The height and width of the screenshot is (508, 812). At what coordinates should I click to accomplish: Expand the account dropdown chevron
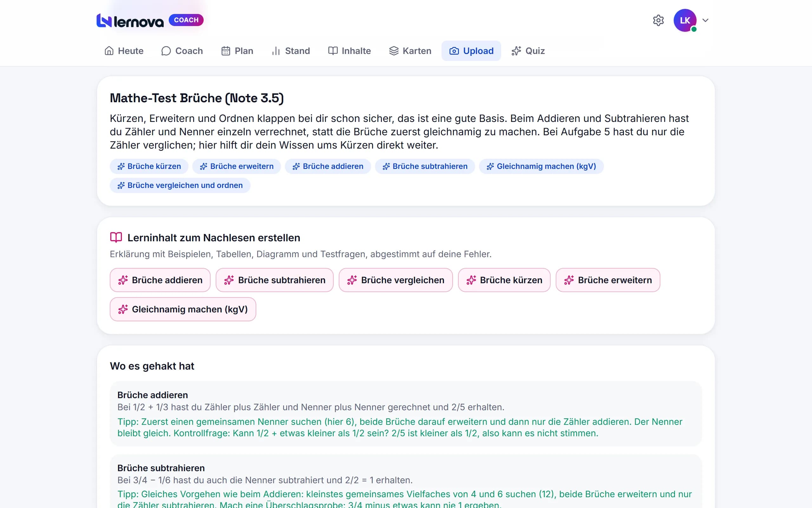(x=705, y=20)
